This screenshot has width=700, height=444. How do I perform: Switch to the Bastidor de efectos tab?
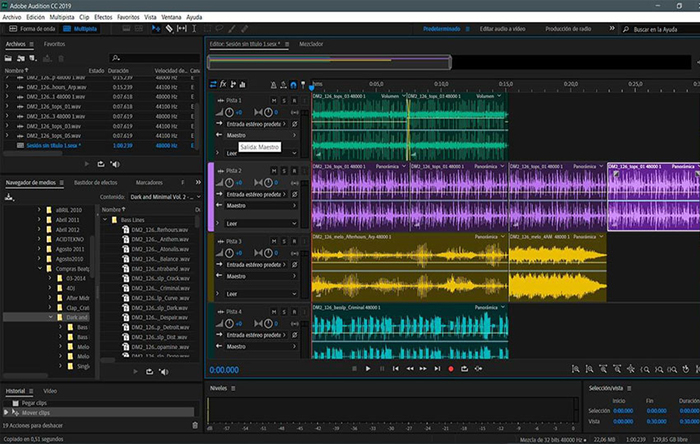coord(96,183)
